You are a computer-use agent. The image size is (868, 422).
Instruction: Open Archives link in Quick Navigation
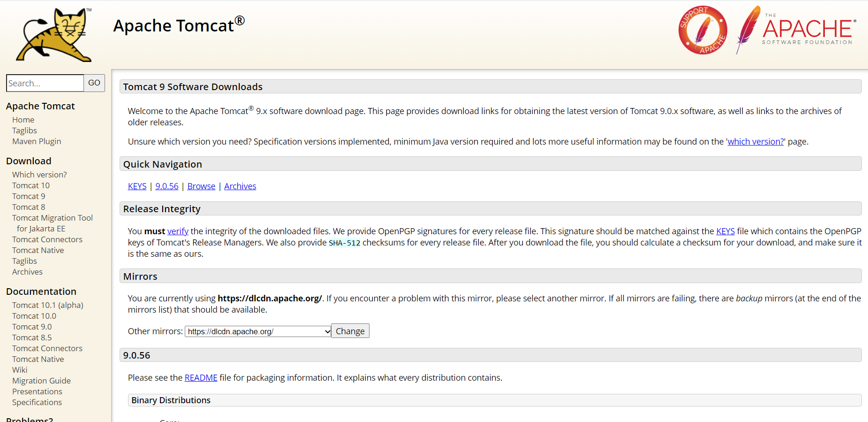[240, 186]
